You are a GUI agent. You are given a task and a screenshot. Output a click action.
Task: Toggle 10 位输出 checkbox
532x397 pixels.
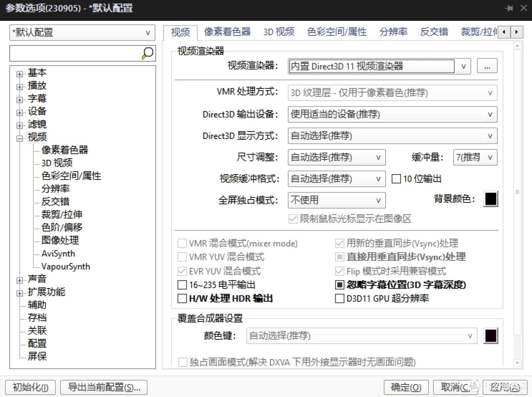(x=396, y=179)
